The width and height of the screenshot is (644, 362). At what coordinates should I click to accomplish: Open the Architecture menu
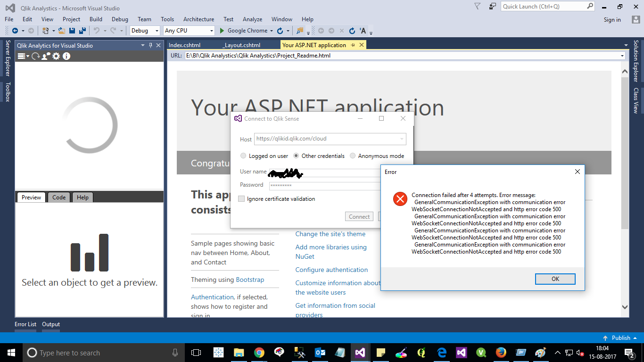point(198,19)
